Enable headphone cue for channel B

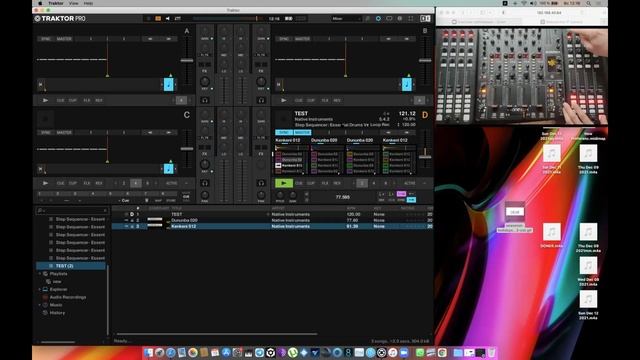click(261, 100)
